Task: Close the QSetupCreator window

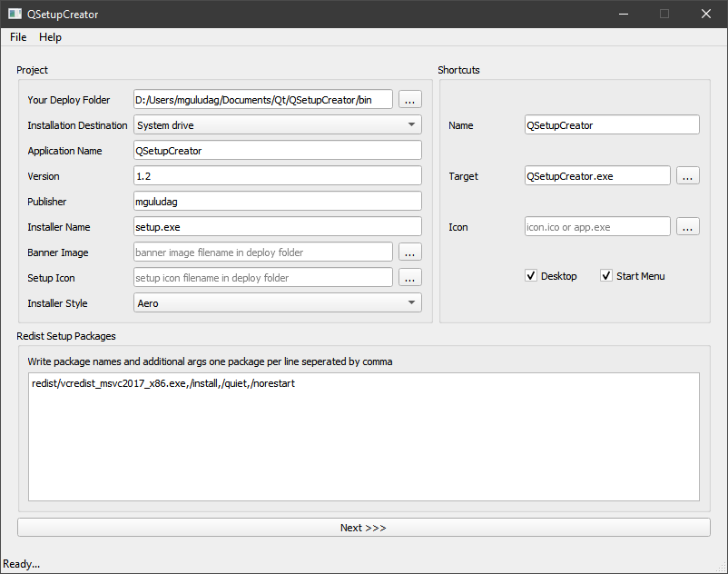Action: click(x=705, y=14)
